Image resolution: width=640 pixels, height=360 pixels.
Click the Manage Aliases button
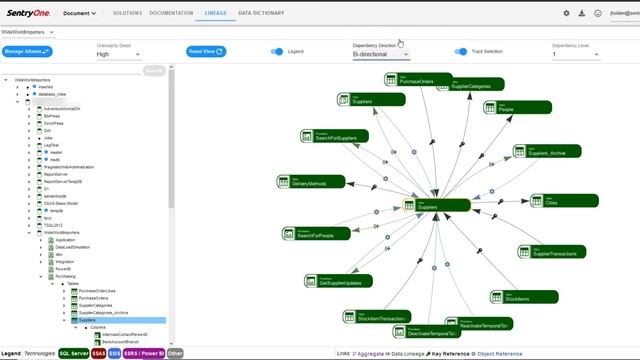pyautogui.click(x=27, y=51)
